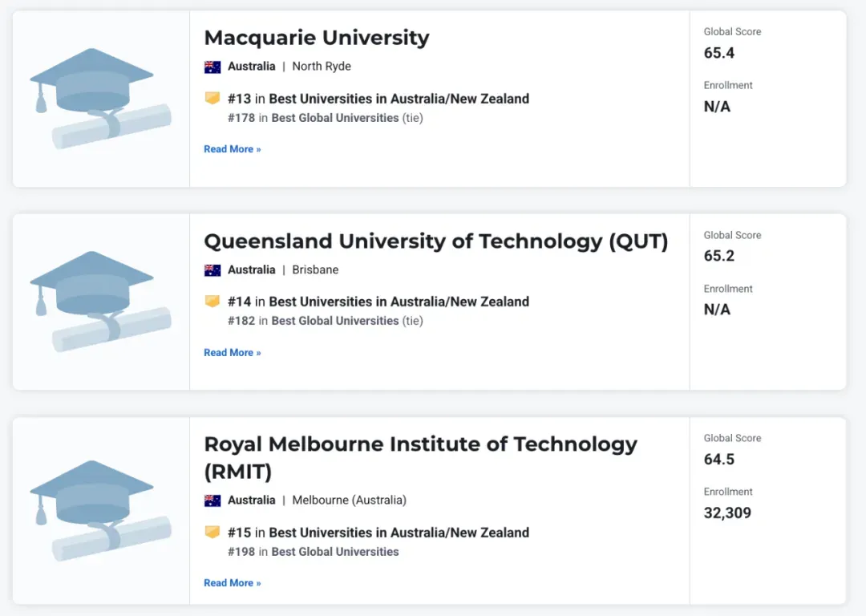Click the yellow badge icon beside #14 ranking
The image size is (866, 616).
click(x=212, y=302)
